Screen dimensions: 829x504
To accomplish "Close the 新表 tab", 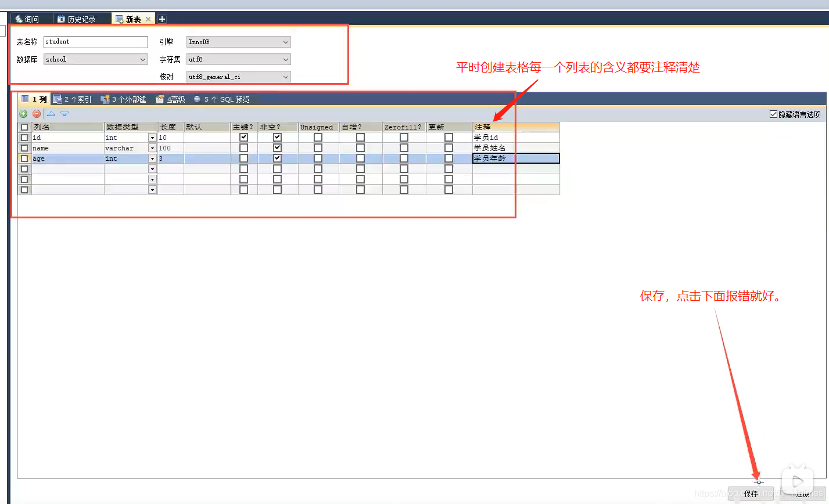I will pyautogui.click(x=148, y=19).
